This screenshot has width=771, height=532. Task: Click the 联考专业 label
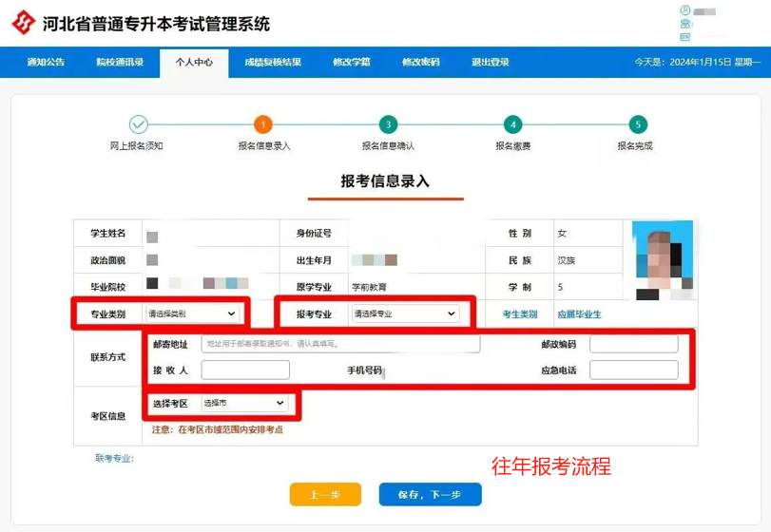coord(115,458)
